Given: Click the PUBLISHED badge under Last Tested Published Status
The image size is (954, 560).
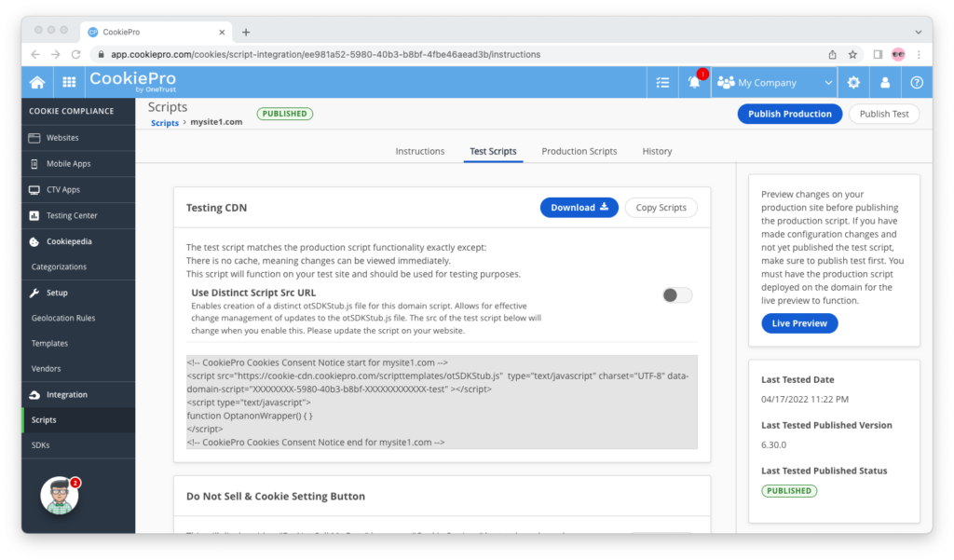Looking at the screenshot, I should tap(789, 491).
